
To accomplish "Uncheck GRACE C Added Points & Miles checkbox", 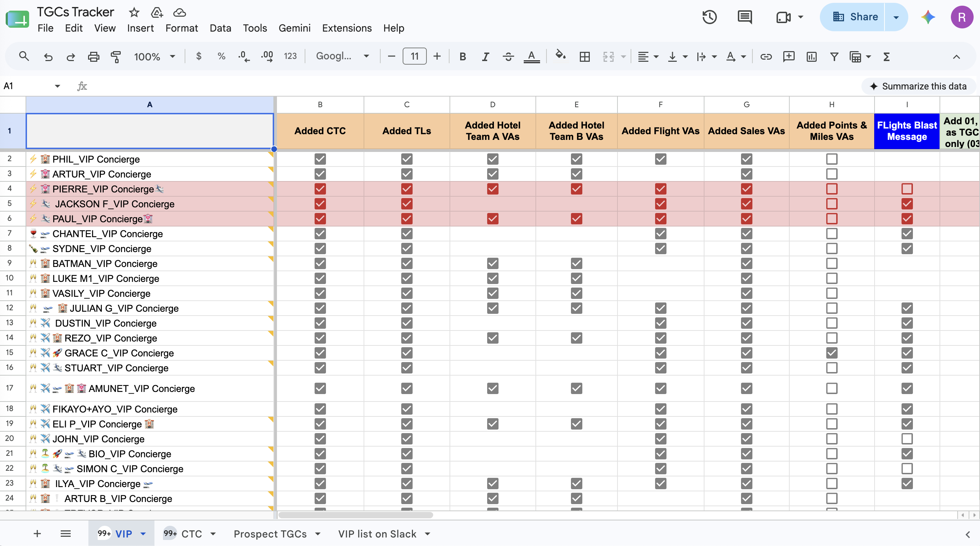I will [832, 353].
